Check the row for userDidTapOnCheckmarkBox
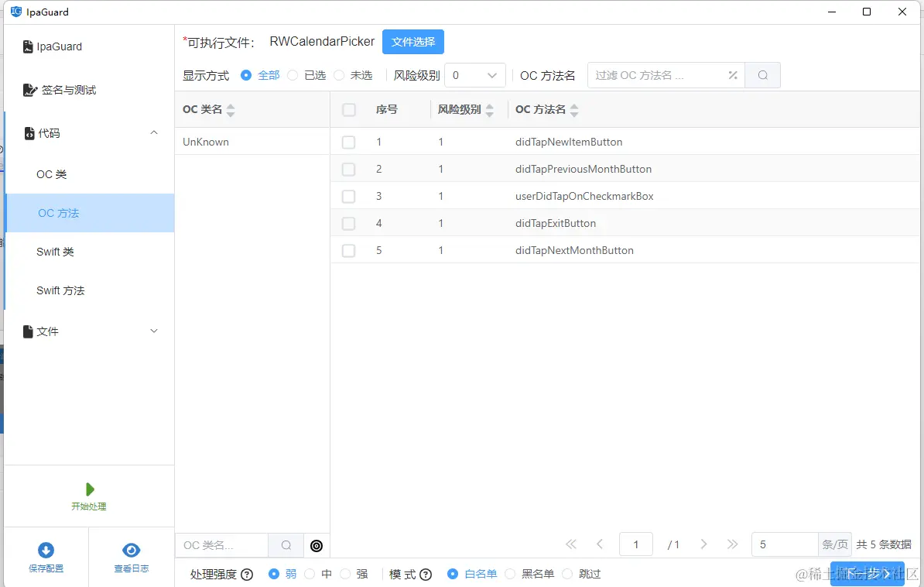This screenshot has width=924, height=587. coord(348,196)
